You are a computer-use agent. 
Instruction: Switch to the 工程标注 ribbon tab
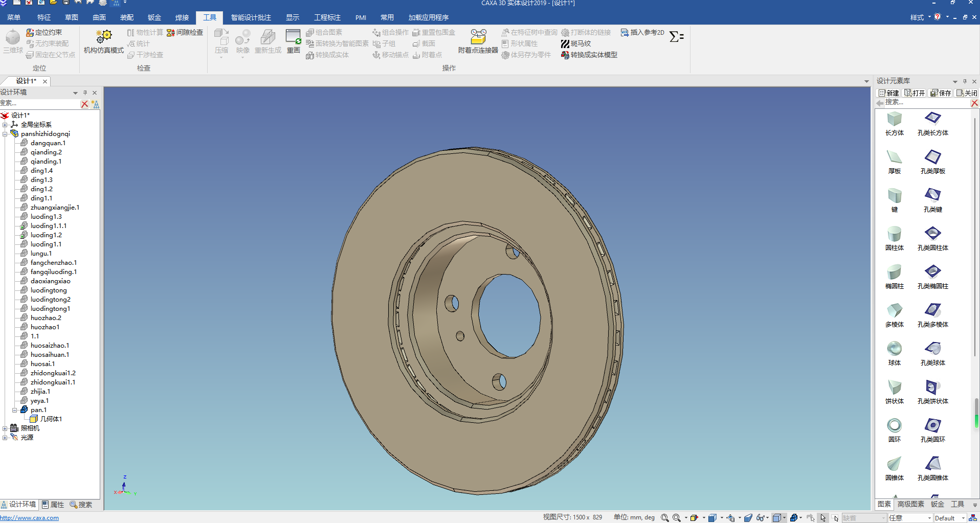[327, 17]
